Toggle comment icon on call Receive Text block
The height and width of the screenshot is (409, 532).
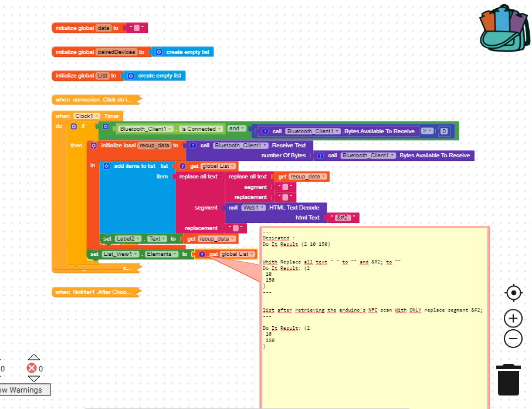pyautogui.click(x=193, y=146)
